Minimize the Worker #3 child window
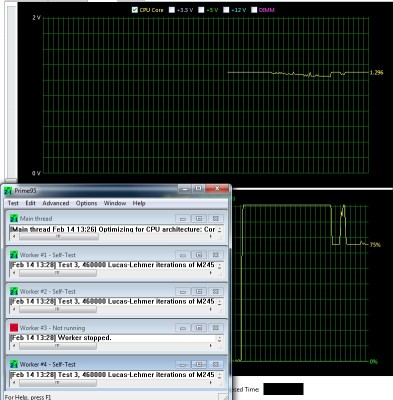This screenshot has width=393, height=400. pyautogui.click(x=183, y=328)
